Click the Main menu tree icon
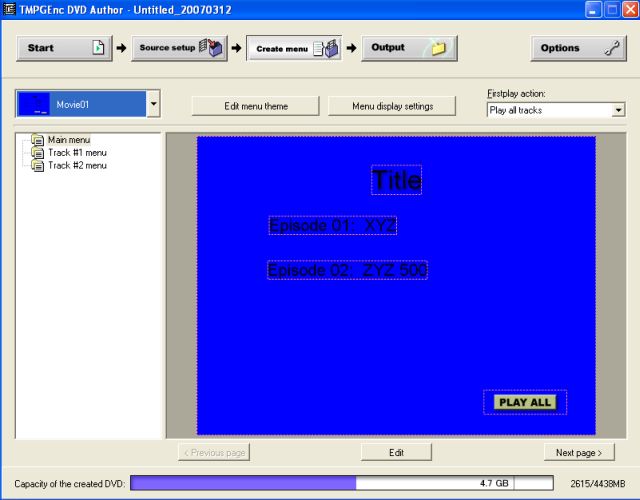 (38, 140)
